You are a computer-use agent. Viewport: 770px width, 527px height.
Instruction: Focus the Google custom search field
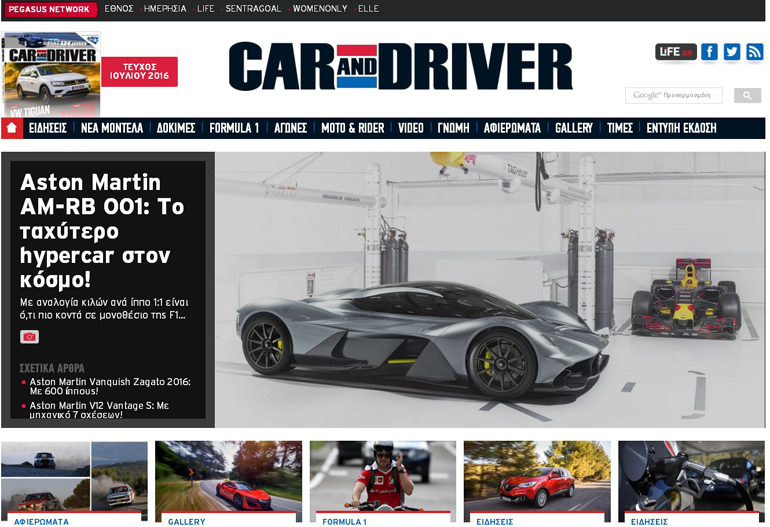[x=677, y=96]
